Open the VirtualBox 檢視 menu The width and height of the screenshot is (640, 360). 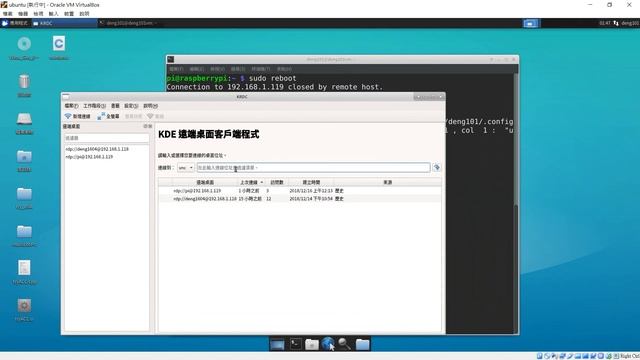[x=38, y=14]
